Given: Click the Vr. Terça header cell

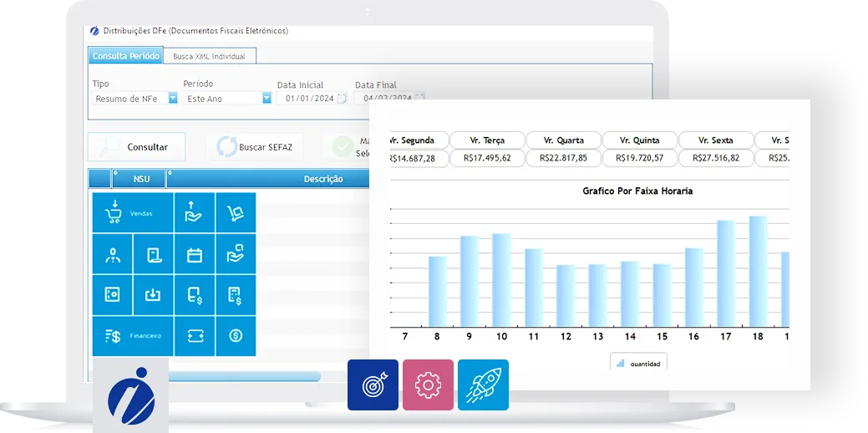Looking at the screenshot, I should pos(487,140).
